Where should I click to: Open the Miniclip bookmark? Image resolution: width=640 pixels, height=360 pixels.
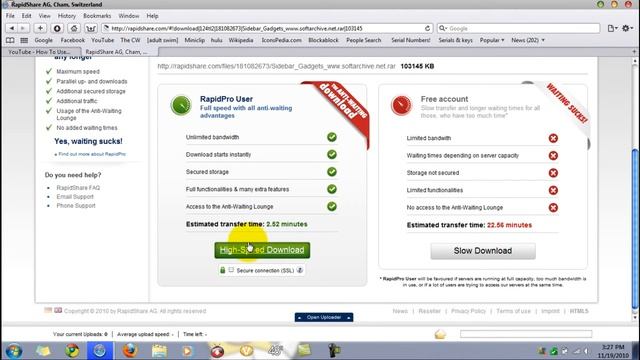coord(195,40)
